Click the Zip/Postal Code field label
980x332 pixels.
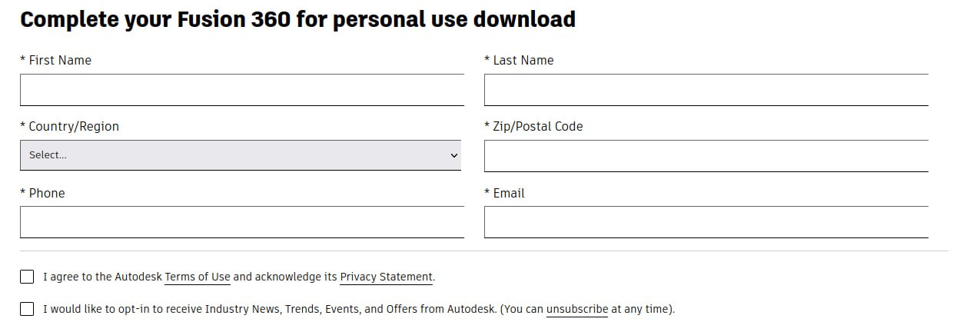click(x=537, y=126)
